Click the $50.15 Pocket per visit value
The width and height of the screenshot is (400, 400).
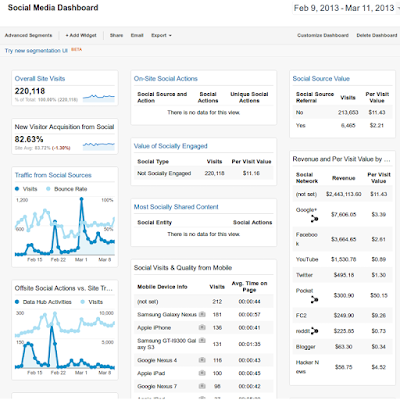[x=379, y=295]
